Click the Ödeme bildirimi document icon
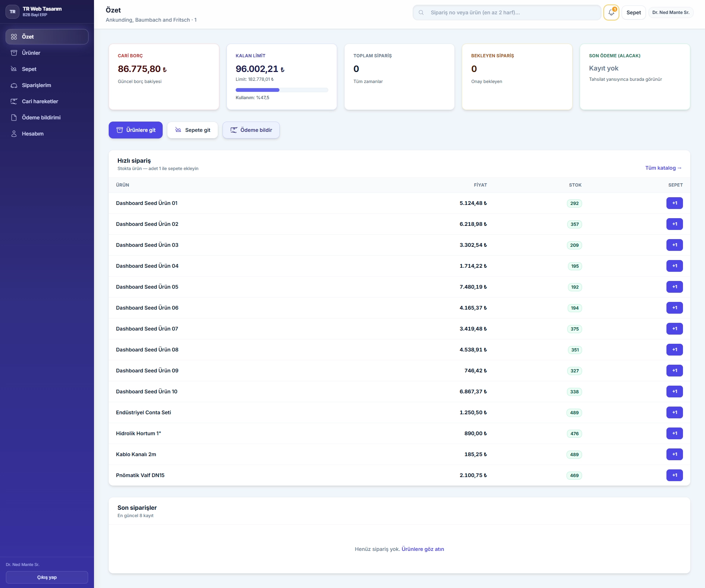Viewport: 705px width, 588px height. (14, 118)
